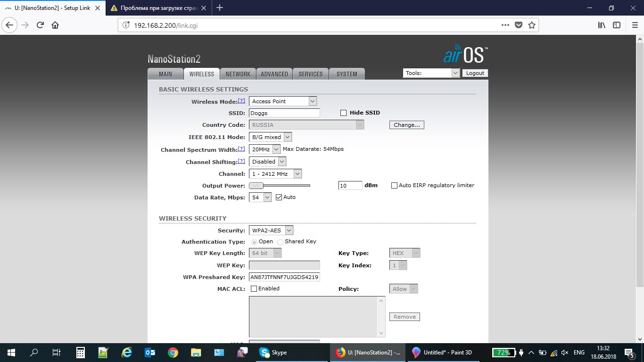Bookmark this page with the star icon

click(532, 25)
